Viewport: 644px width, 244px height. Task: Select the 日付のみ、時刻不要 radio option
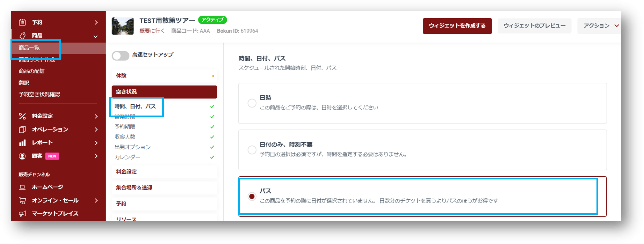[252, 150]
